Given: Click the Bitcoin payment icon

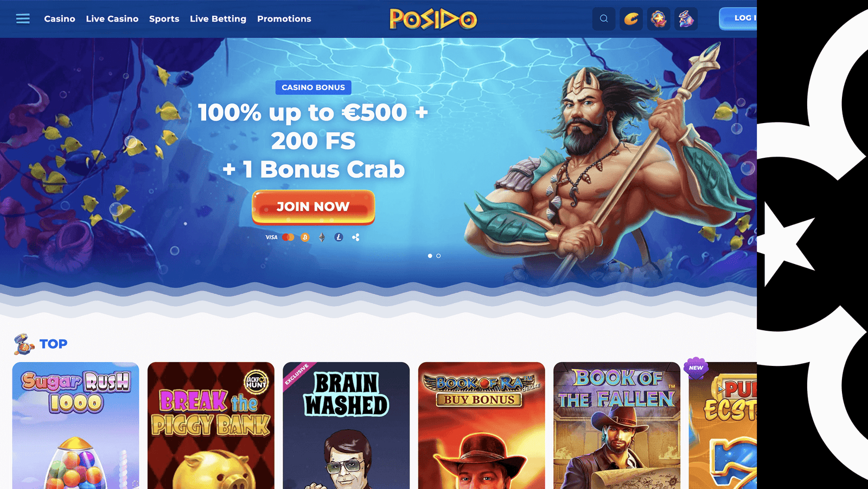Looking at the screenshot, I should [x=305, y=237].
